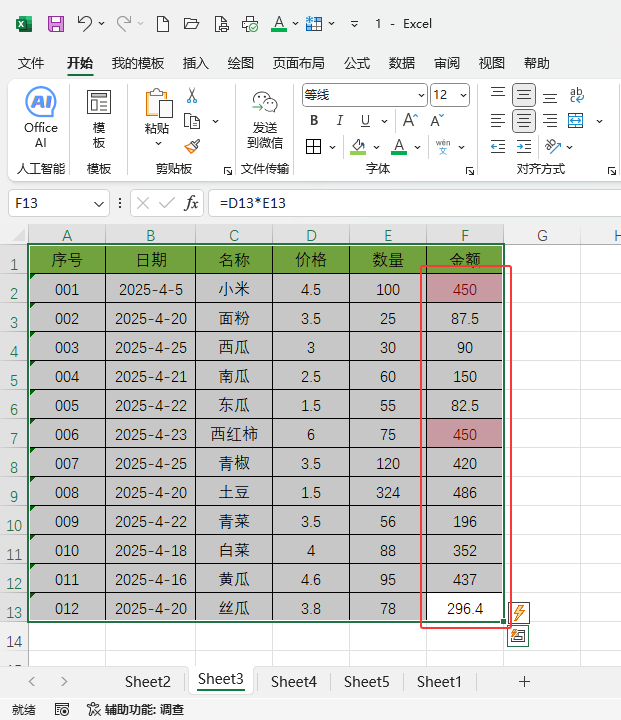Switch to Sheet1 worksheet
This screenshot has width=621, height=720.
pyautogui.click(x=439, y=682)
